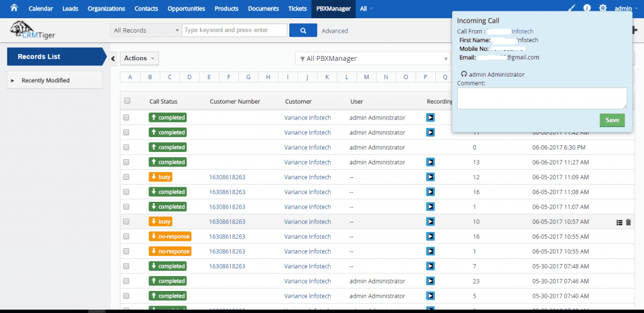Screen dimensions: 644x313
Task: Open the All PBXManager filter dropdown
Action: click(373, 58)
